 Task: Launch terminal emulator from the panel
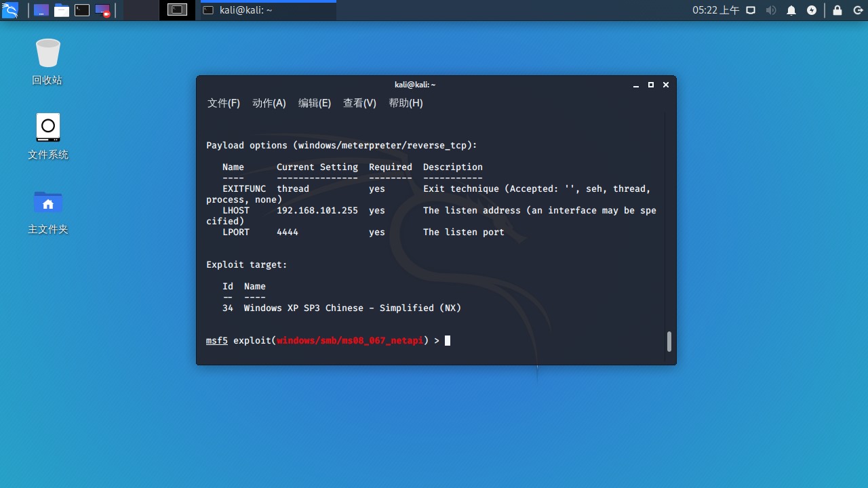point(82,10)
